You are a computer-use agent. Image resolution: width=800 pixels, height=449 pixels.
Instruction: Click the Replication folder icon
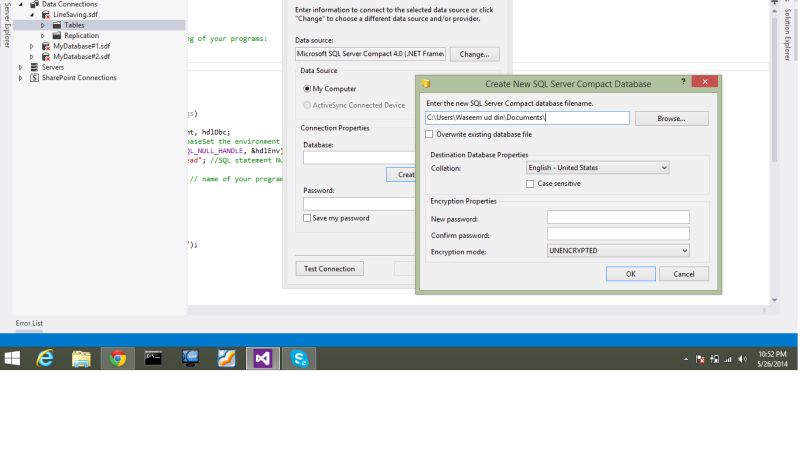pos(57,35)
